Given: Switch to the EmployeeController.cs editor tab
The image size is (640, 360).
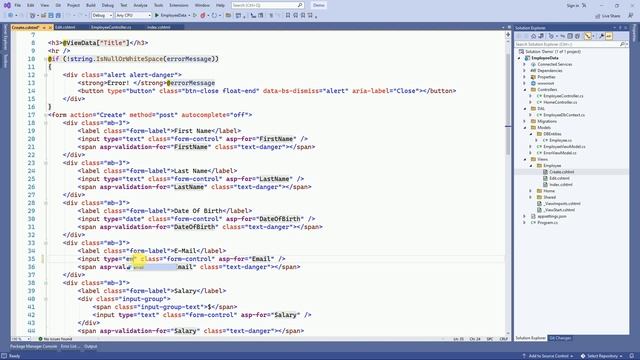Looking at the screenshot, I should click(111, 27).
